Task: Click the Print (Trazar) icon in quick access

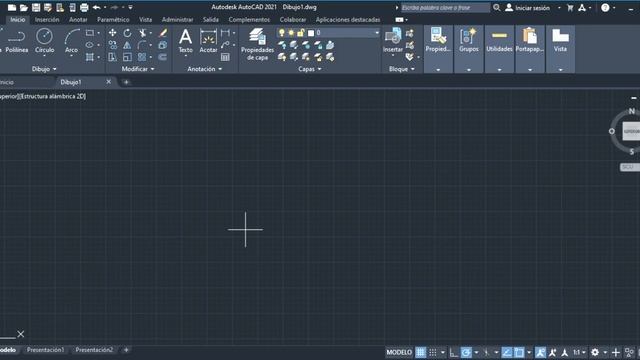Action: [84, 7]
